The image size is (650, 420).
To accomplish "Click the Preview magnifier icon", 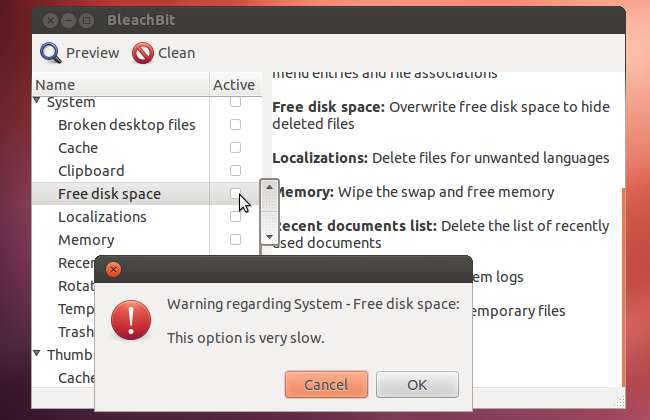I will 50,52.
